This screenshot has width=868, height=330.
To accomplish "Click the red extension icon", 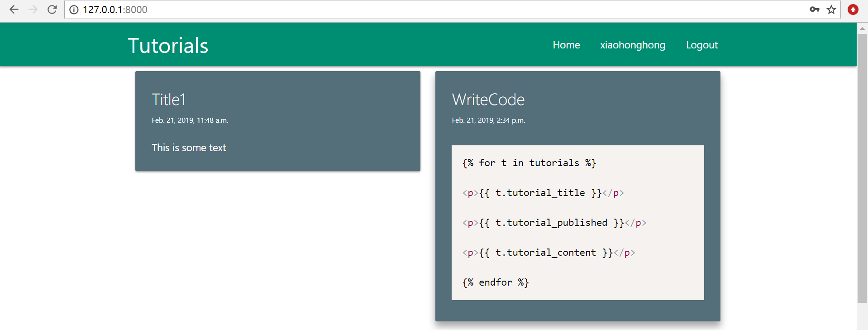I will click(853, 10).
